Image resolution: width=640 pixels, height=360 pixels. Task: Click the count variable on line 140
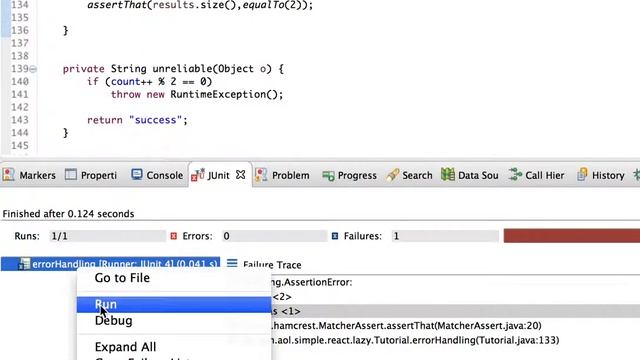point(125,82)
